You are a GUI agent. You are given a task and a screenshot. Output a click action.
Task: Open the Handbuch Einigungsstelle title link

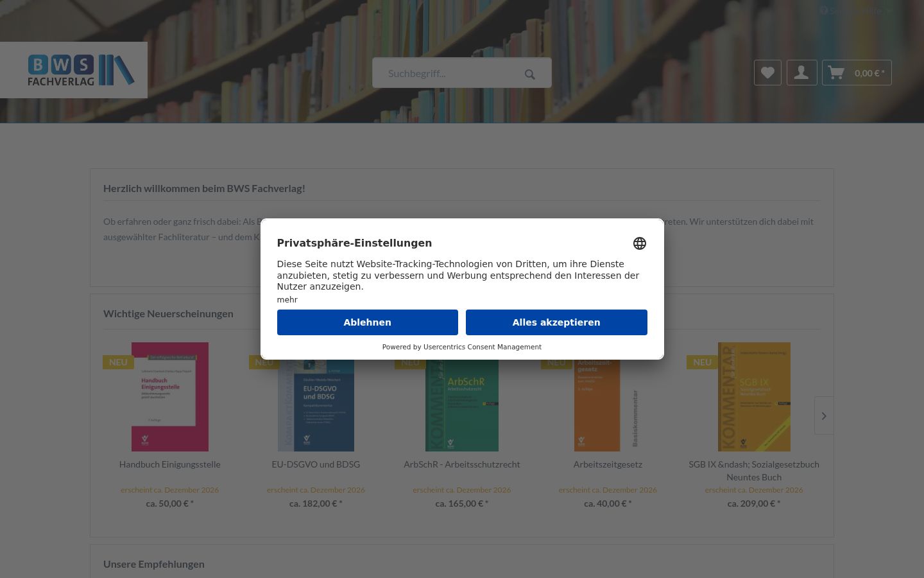coord(170,464)
